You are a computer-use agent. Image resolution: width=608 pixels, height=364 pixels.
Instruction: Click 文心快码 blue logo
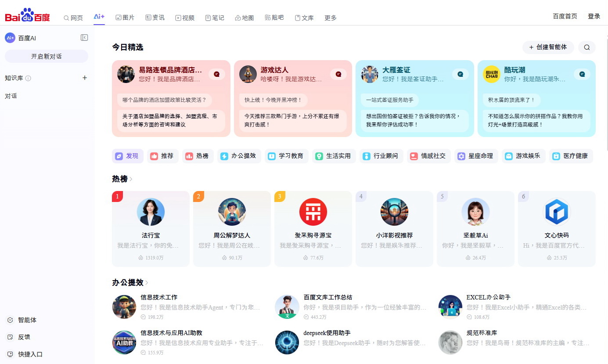coord(557,212)
